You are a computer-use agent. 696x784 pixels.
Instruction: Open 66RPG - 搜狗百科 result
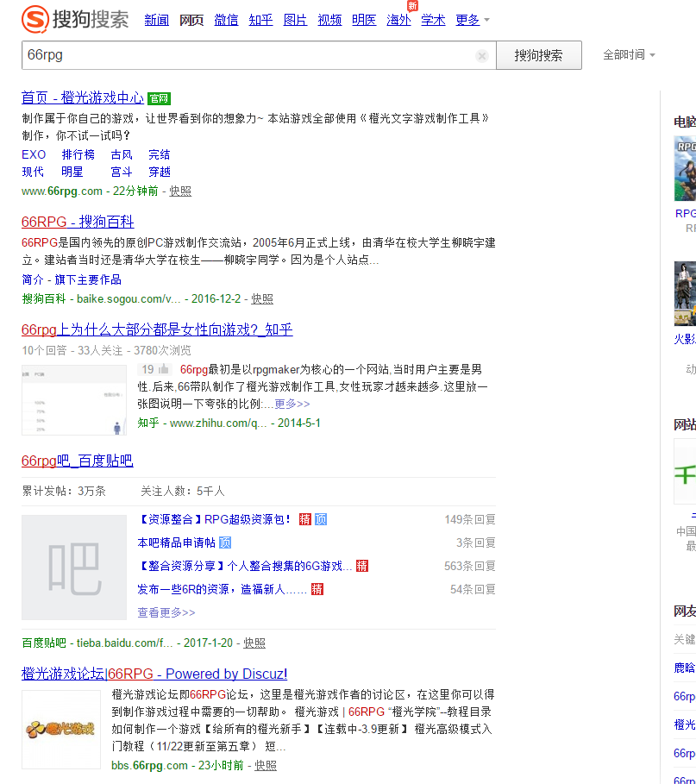click(x=78, y=222)
